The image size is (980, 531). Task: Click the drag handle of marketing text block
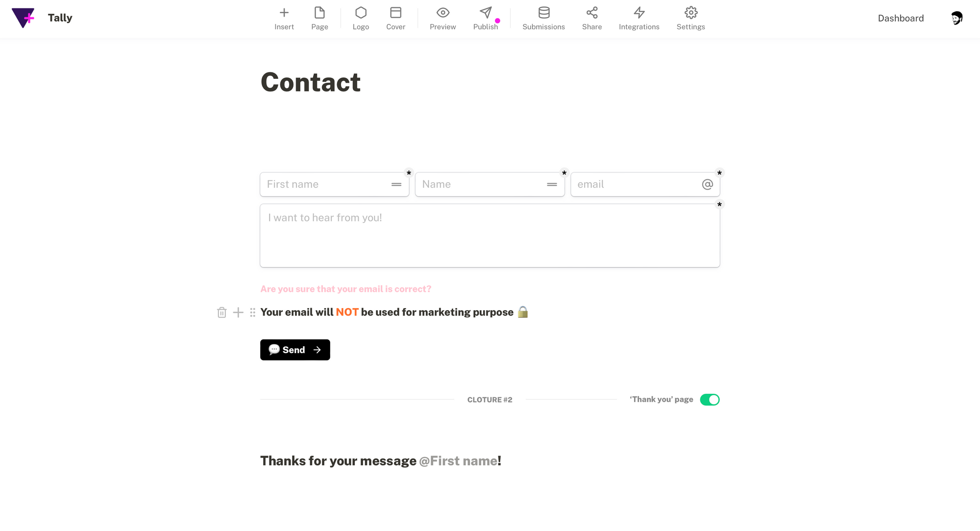click(252, 313)
